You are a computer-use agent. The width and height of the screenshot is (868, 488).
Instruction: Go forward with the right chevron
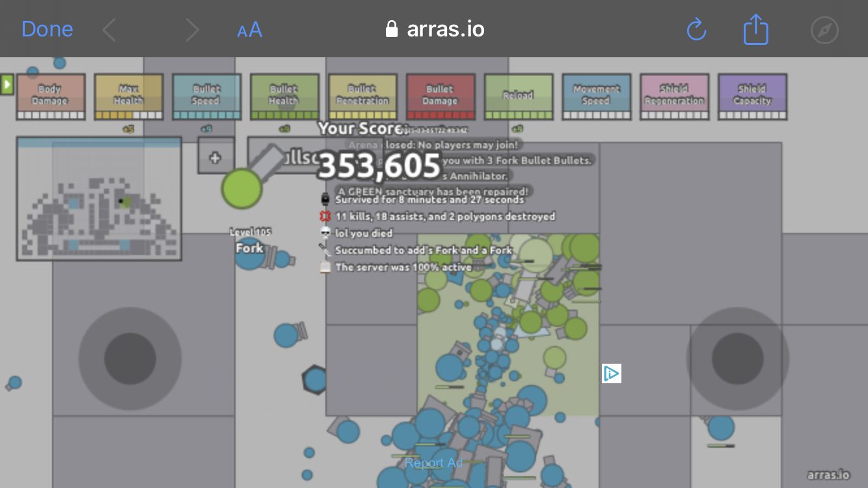tap(192, 30)
